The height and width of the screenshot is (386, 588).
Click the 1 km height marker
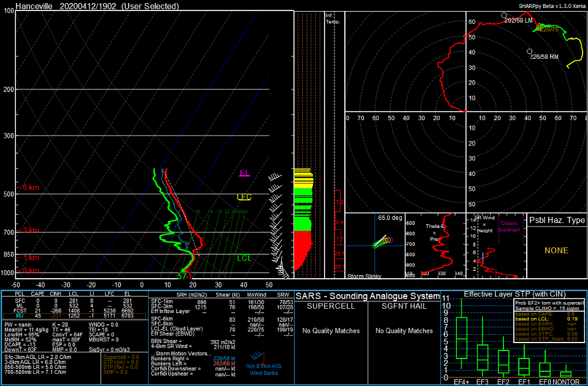pyautogui.click(x=28, y=258)
